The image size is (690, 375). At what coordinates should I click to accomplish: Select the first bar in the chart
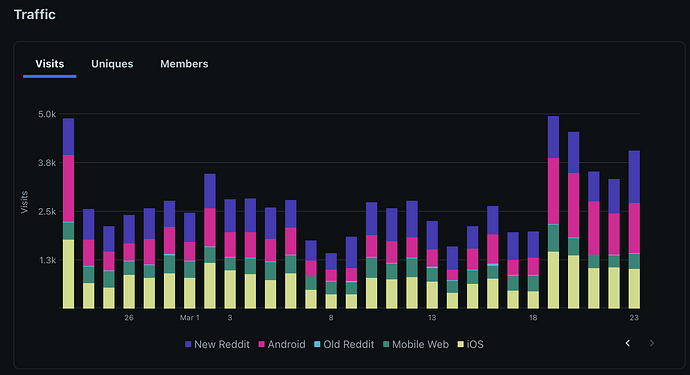(69, 213)
